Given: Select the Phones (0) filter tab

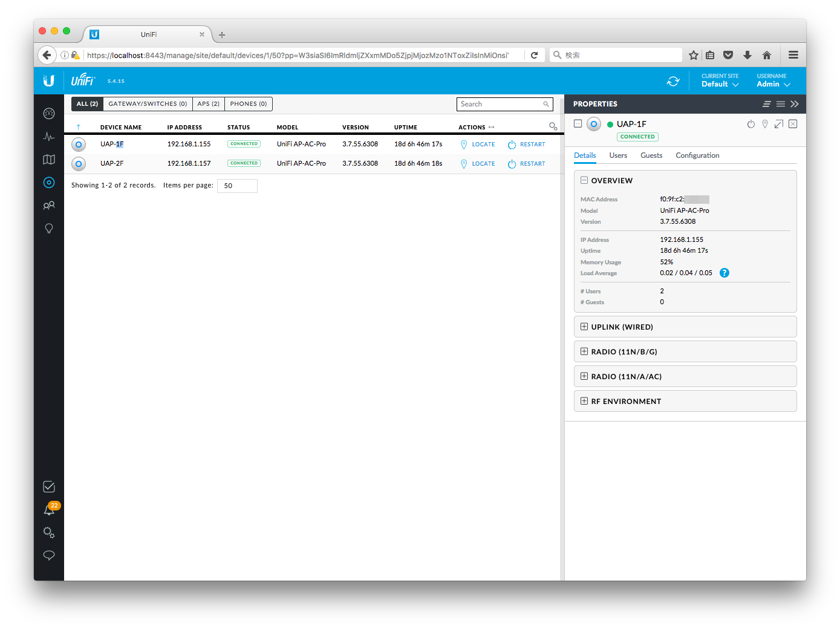Looking at the screenshot, I should coord(249,104).
